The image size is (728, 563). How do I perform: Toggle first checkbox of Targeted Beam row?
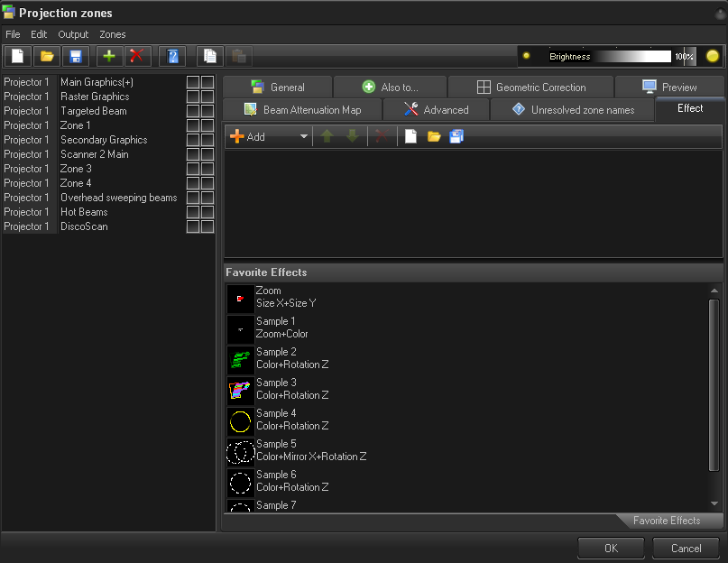click(x=193, y=111)
